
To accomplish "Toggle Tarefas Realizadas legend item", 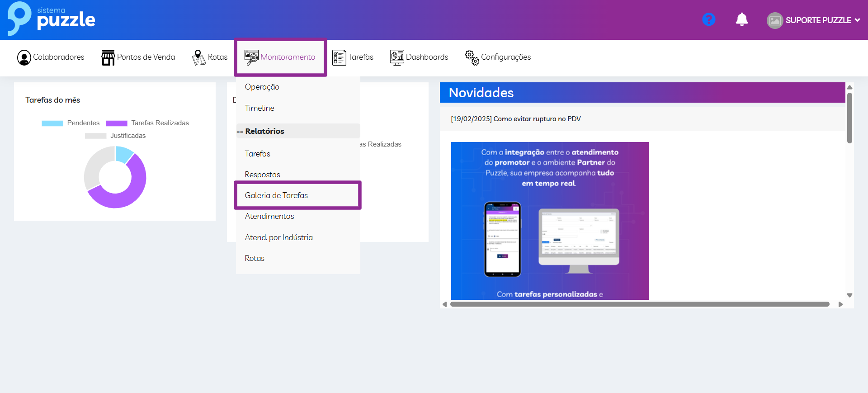I will [147, 123].
